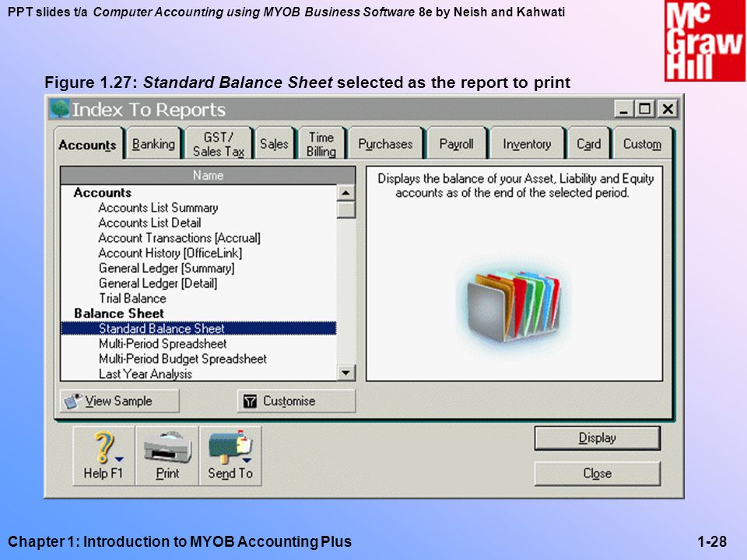Switch to the Custom tab

(642, 144)
